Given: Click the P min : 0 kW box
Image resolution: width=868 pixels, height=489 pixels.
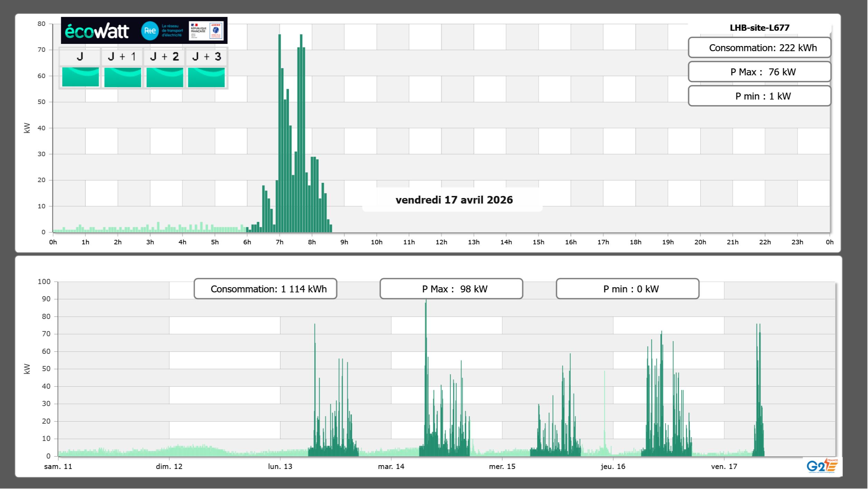Looking at the screenshot, I should 627,289.
